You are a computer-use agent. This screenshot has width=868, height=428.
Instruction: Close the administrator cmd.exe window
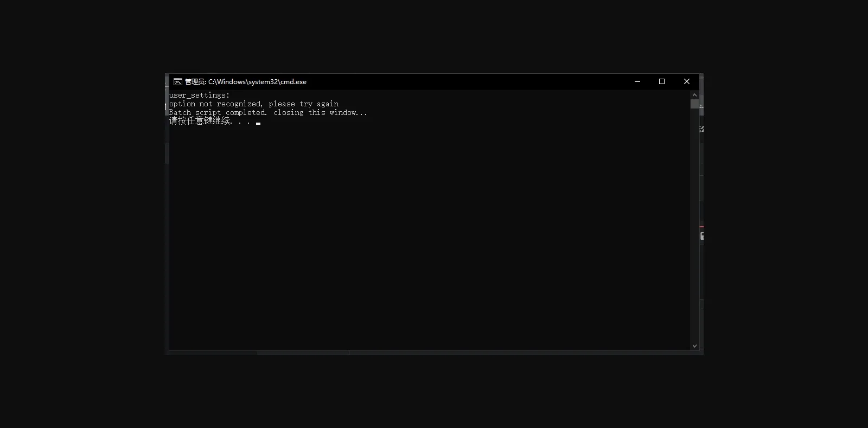[x=687, y=81]
